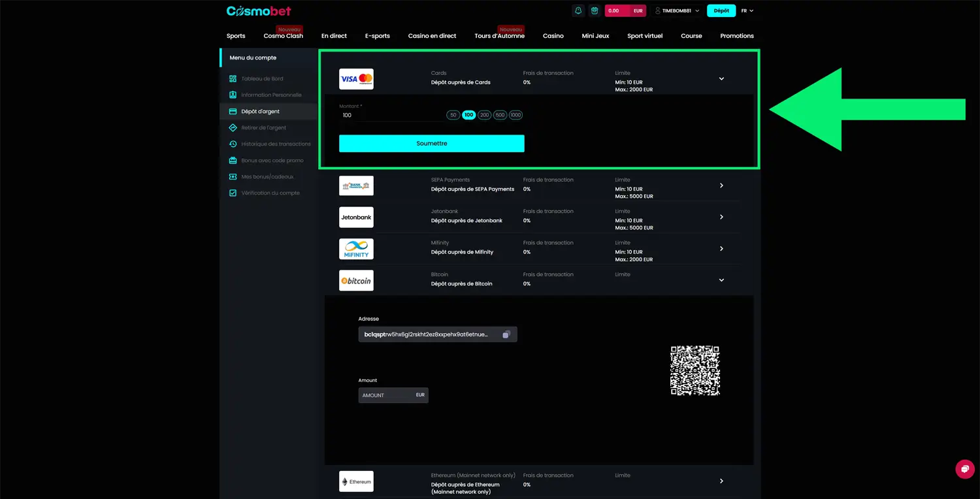
Task: Open the Casino en direct menu
Action: point(432,36)
